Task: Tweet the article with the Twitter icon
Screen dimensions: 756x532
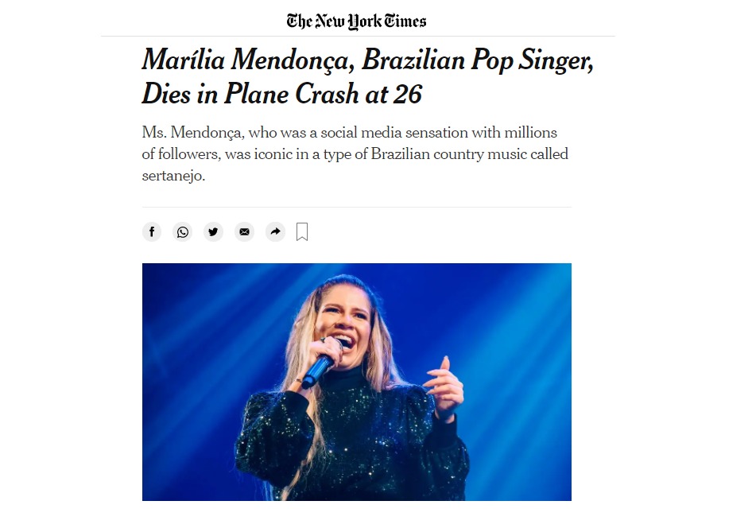Action: tap(213, 232)
